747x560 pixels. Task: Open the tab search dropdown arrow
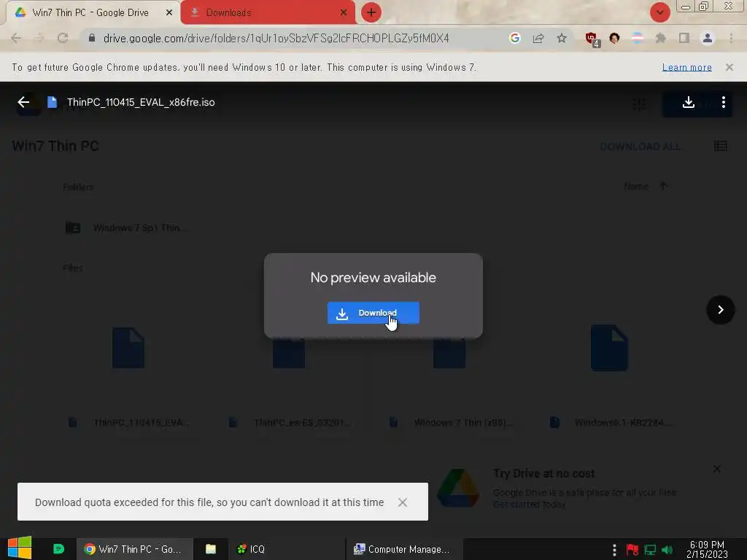tap(659, 12)
